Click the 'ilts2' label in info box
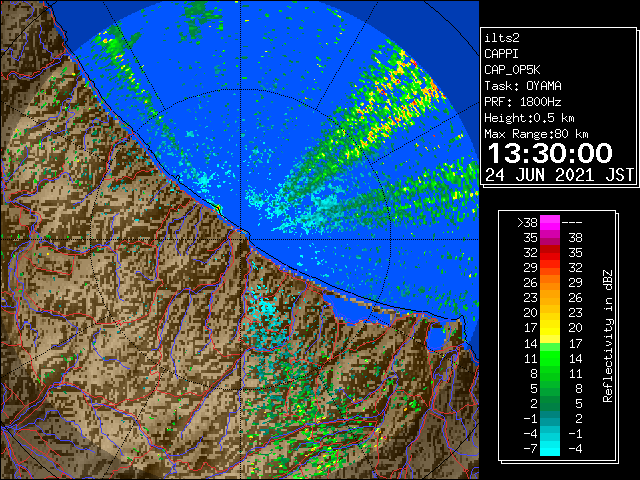 (502, 38)
